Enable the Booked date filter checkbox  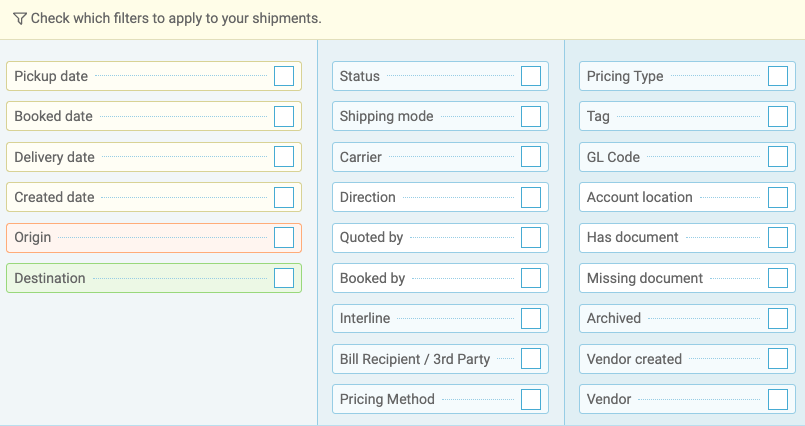click(x=284, y=117)
